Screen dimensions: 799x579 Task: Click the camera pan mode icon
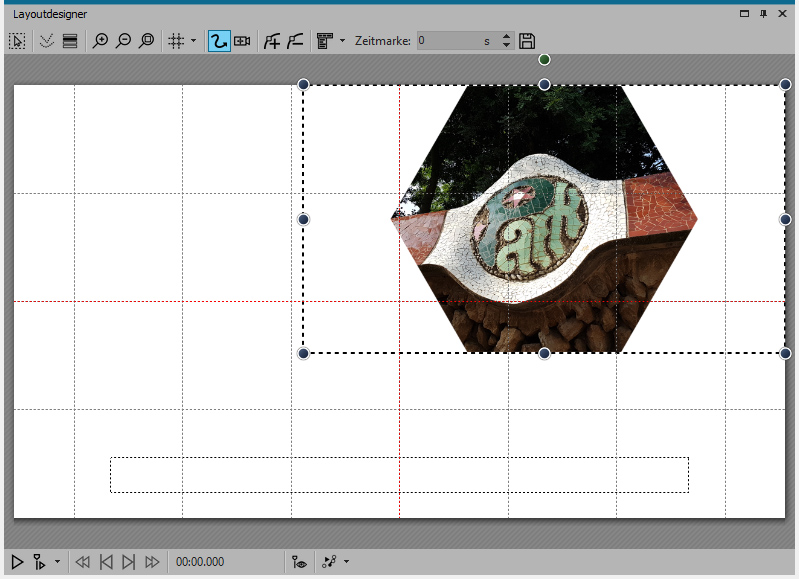click(x=242, y=41)
